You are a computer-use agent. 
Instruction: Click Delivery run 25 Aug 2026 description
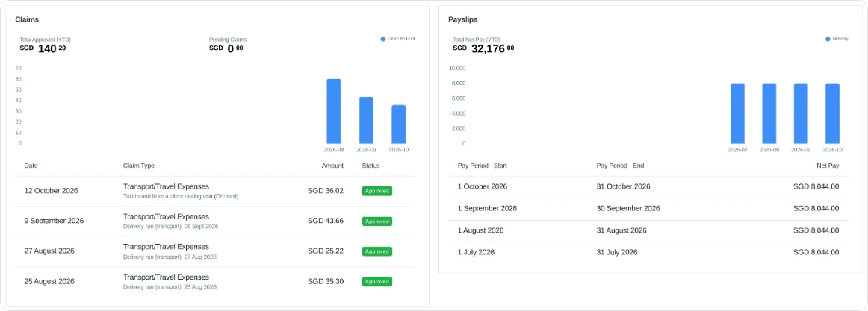[170, 287]
